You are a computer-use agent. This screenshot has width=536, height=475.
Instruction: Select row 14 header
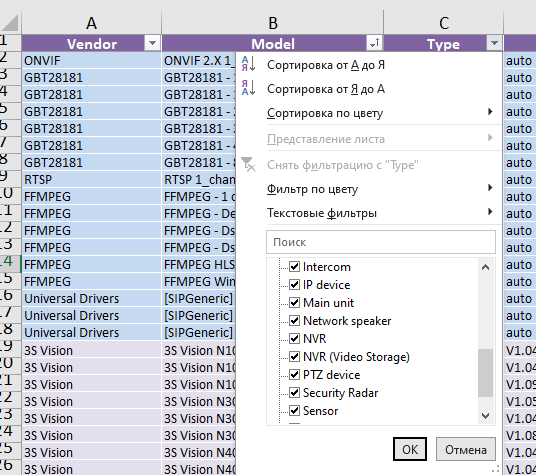click(x=10, y=264)
